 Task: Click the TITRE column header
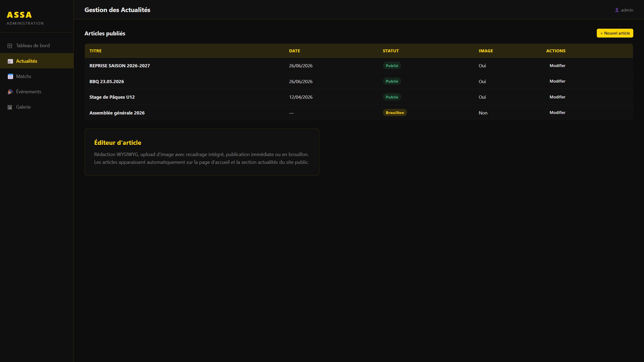(96, 51)
